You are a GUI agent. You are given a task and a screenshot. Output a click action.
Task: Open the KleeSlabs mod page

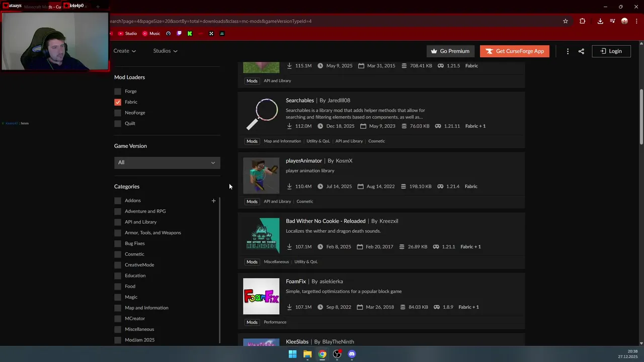[297, 342]
